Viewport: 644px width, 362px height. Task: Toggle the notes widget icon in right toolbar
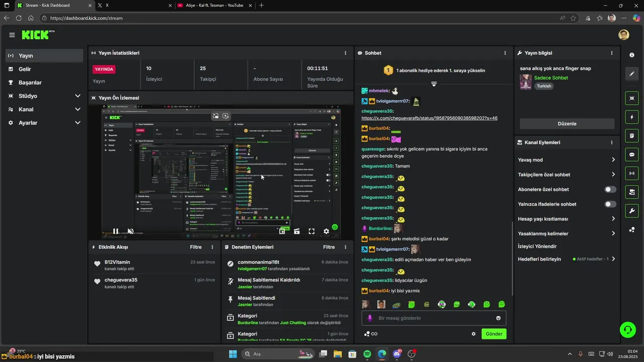click(x=632, y=136)
